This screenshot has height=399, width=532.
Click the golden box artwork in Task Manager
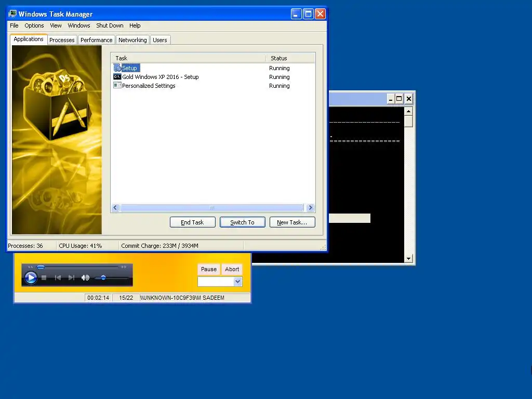(x=57, y=140)
